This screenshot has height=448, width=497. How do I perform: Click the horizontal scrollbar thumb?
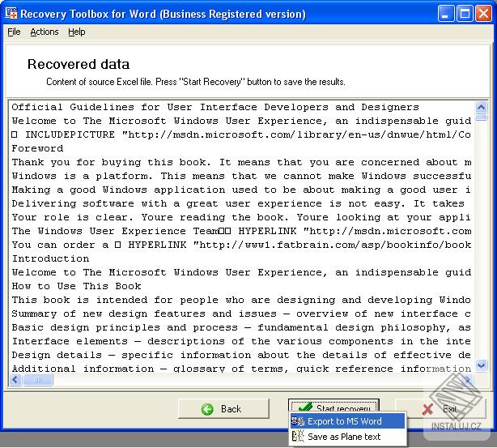[38, 379]
